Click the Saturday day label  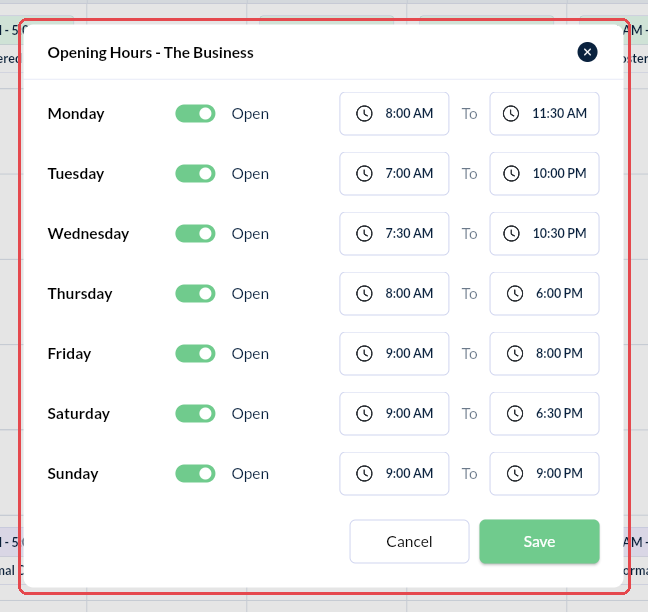pyautogui.click(x=79, y=414)
